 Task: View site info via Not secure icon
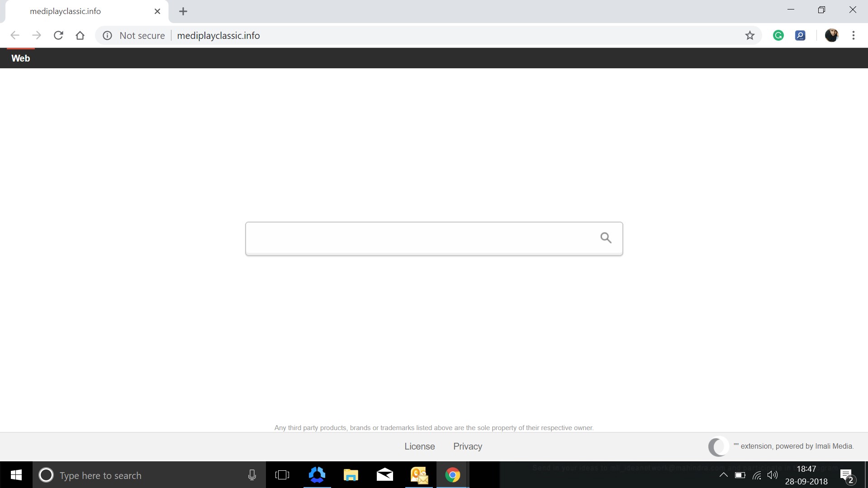tap(107, 35)
